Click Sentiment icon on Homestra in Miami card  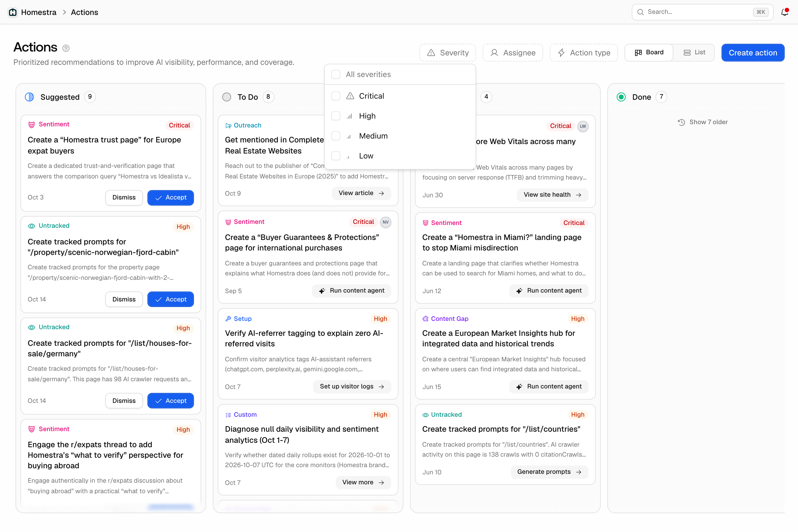point(426,223)
